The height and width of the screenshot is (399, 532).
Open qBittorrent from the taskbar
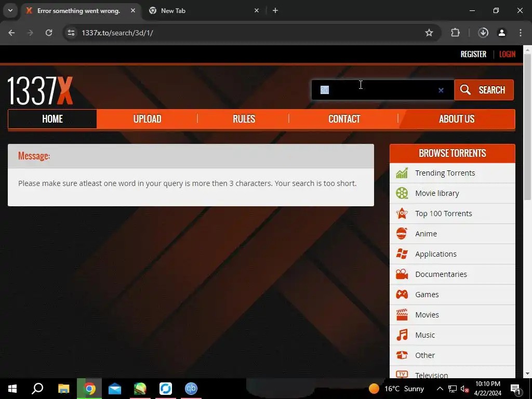[191, 389]
